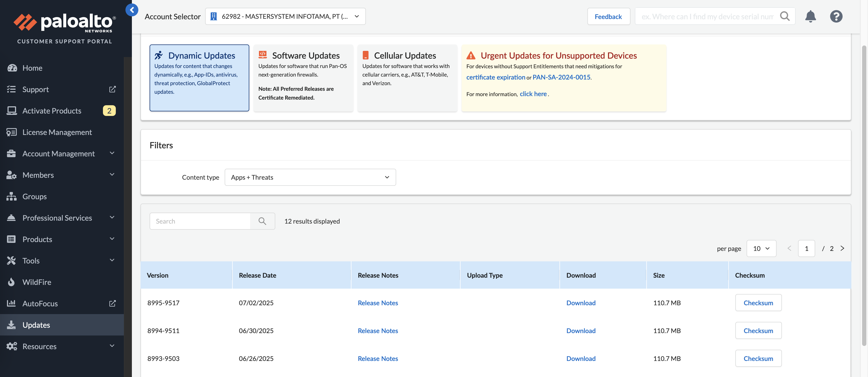The height and width of the screenshot is (377, 868).
Task: Click the table Search input field
Action: point(200,221)
